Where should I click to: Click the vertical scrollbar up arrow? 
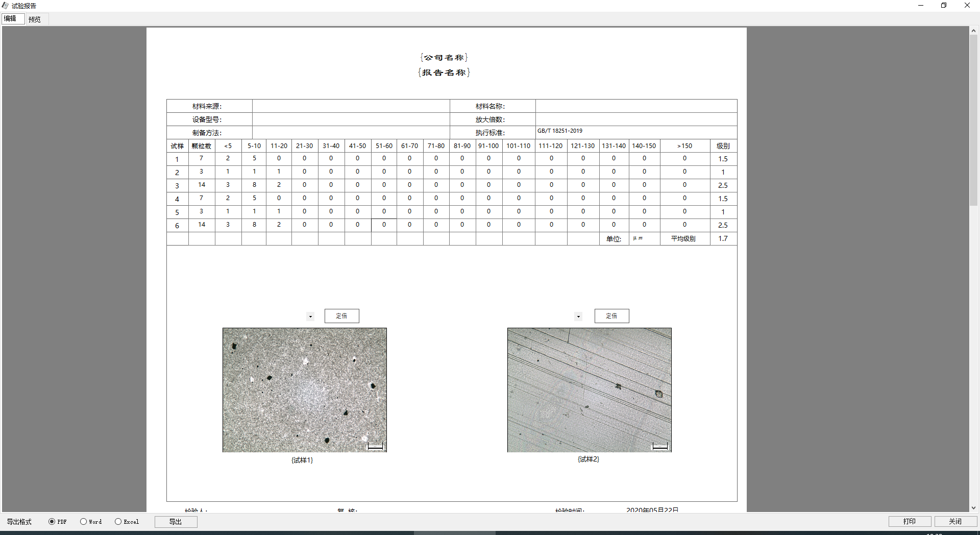[973, 31]
